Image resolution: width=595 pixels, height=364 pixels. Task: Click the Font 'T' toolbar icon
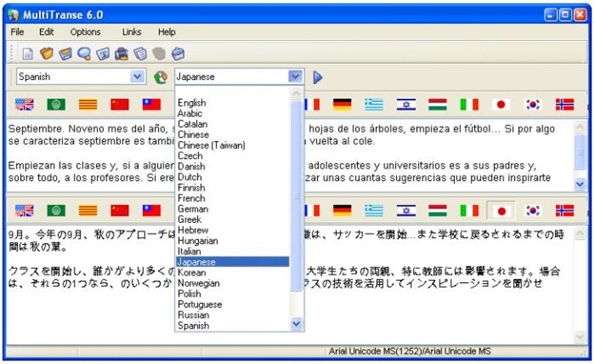103,54
